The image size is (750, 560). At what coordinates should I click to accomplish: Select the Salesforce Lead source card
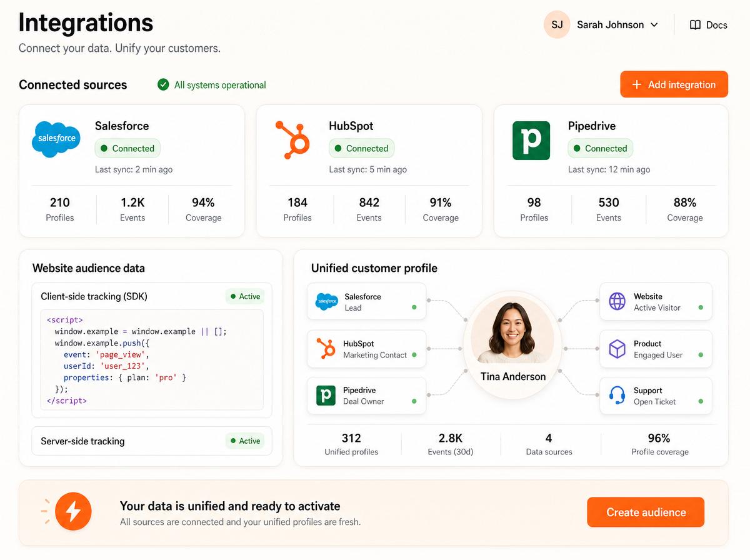pos(366,302)
